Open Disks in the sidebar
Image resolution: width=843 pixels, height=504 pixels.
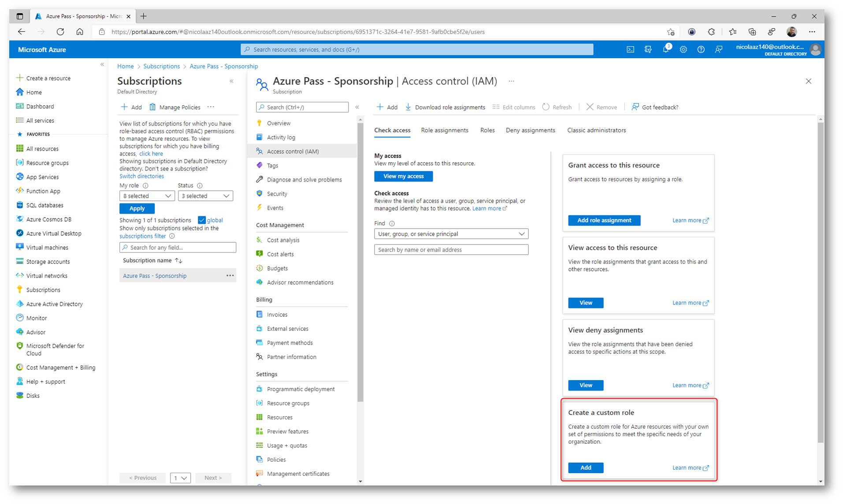28,395
